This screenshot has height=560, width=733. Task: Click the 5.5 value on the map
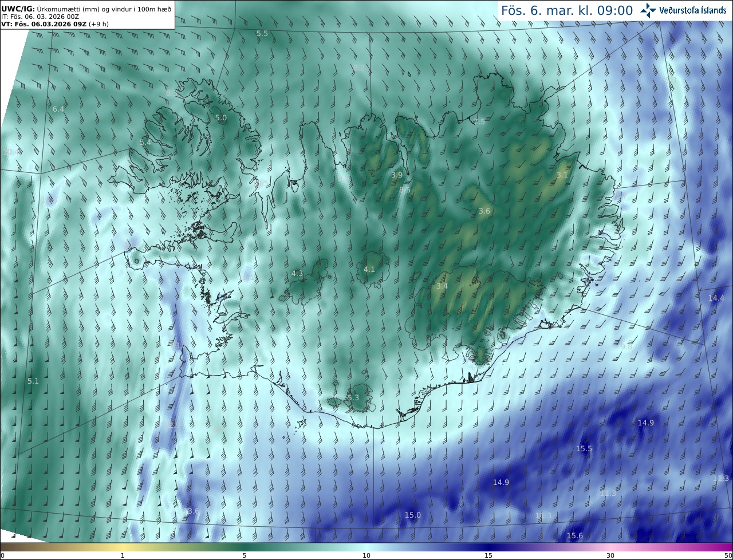(262, 34)
